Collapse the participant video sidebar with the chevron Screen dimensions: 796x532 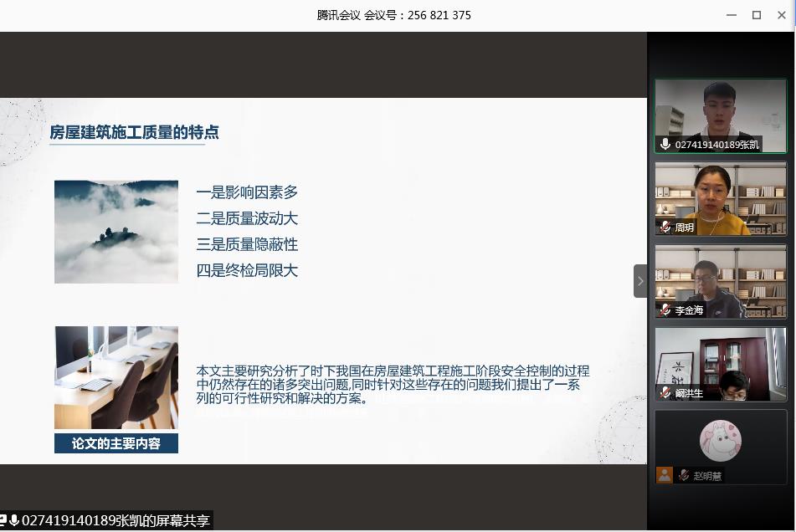click(x=640, y=281)
